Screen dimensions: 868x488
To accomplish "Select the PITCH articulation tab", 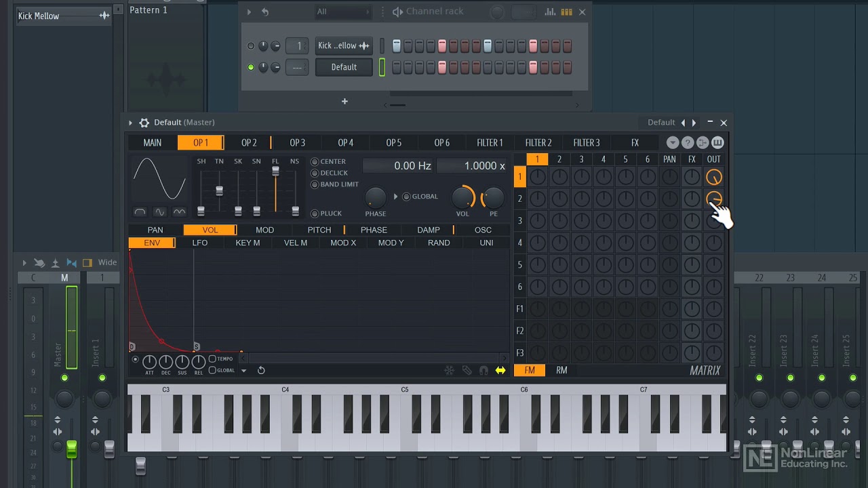I will click(319, 230).
